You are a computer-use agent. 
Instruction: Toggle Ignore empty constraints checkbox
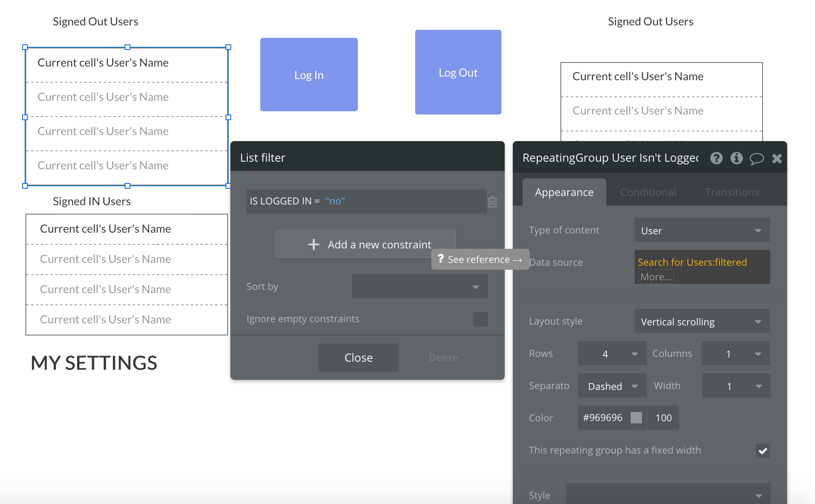click(x=480, y=319)
